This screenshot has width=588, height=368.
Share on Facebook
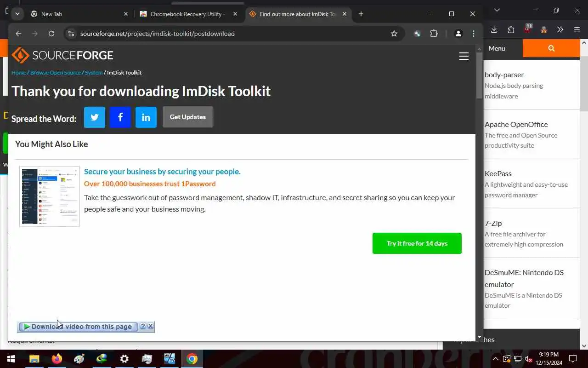[x=120, y=117]
